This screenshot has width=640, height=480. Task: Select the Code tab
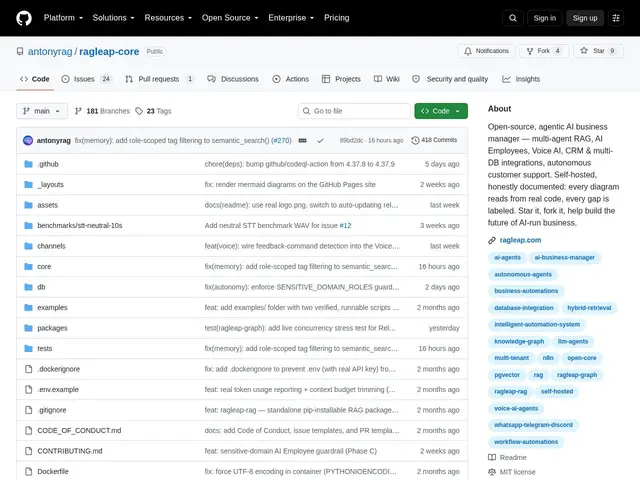click(35, 79)
